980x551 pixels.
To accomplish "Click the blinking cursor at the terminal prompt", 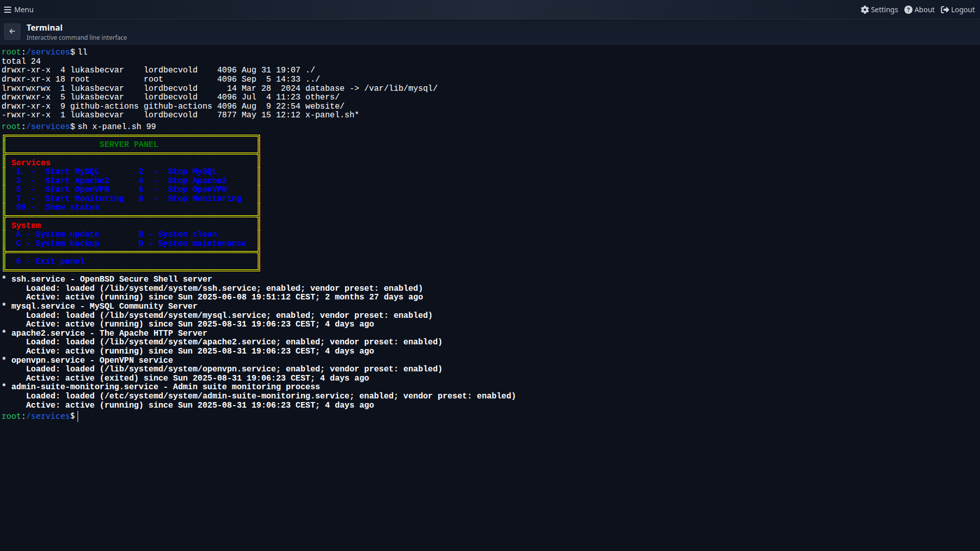I will [78, 416].
